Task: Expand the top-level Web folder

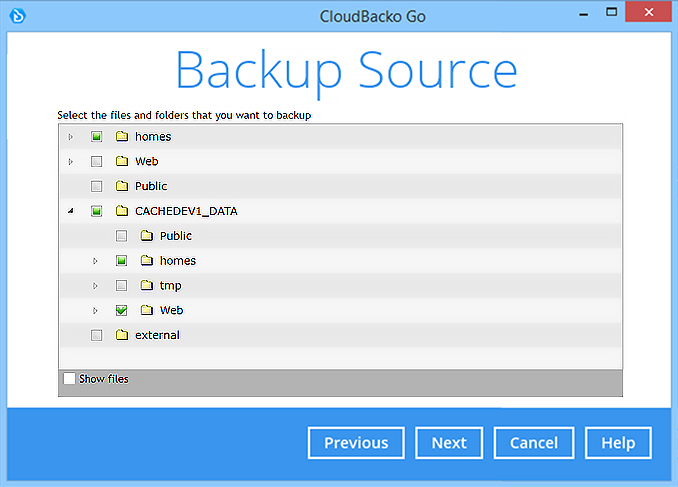Action: pos(70,162)
